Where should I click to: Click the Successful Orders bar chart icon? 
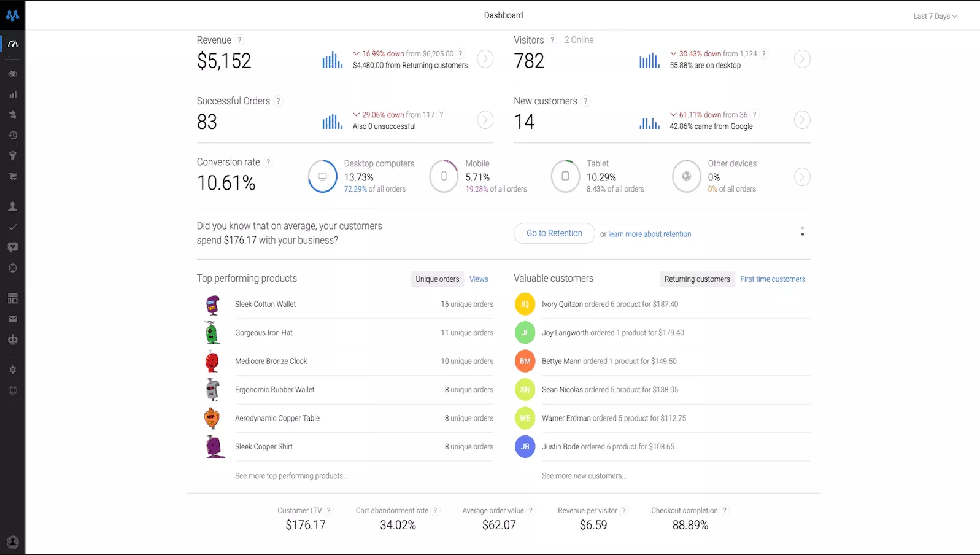(x=332, y=121)
